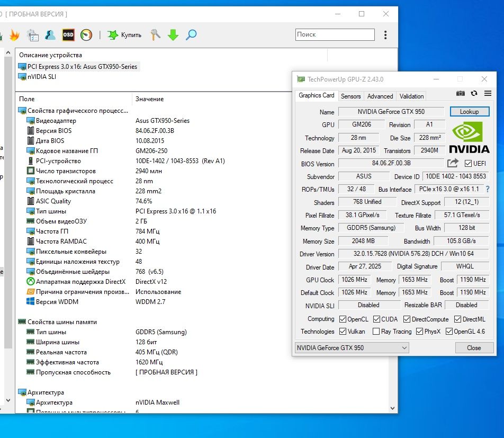This screenshot has height=438, width=504.
Task: Click the NVIDIA logo in GPU-Z
Action: 469,137
